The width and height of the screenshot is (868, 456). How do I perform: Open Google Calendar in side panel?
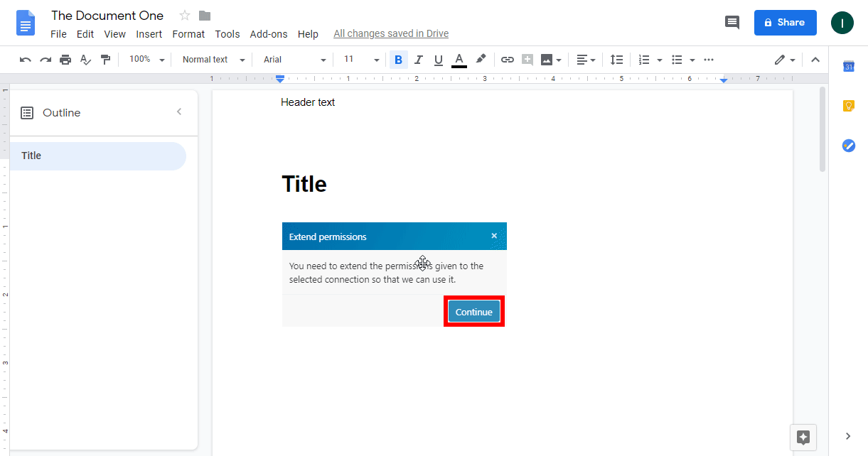(848, 67)
